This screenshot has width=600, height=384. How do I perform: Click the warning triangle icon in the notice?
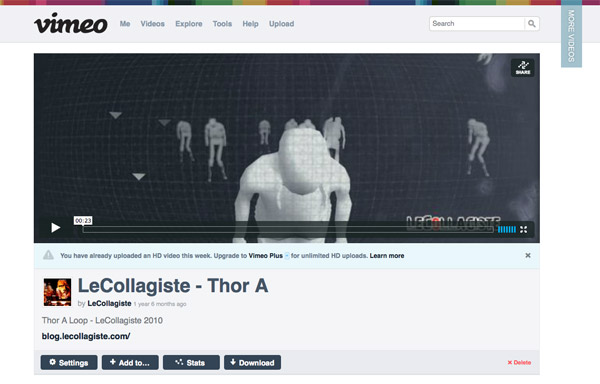tap(48, 255)
